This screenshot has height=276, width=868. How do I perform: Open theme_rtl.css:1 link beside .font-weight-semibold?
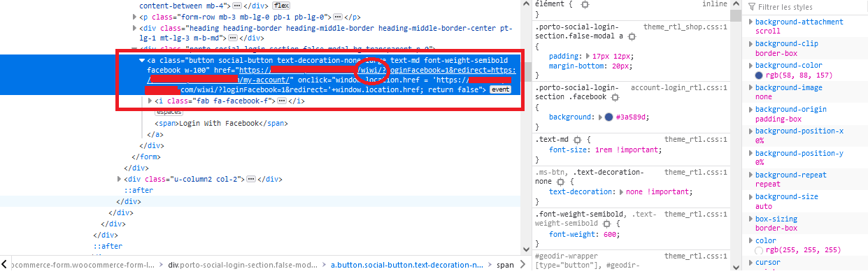tap(697, 215)
